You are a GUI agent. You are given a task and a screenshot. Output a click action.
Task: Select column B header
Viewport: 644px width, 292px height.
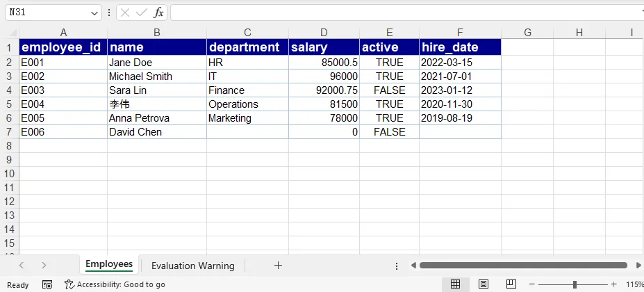[157, 33]
